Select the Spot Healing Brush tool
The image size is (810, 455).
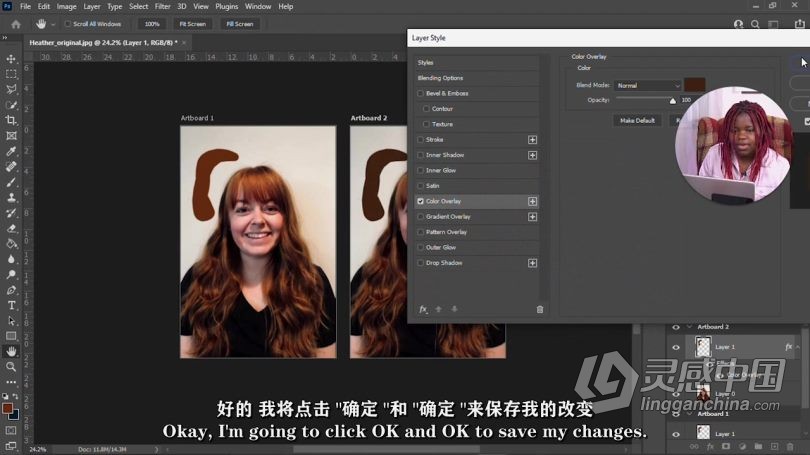[11, 167]
